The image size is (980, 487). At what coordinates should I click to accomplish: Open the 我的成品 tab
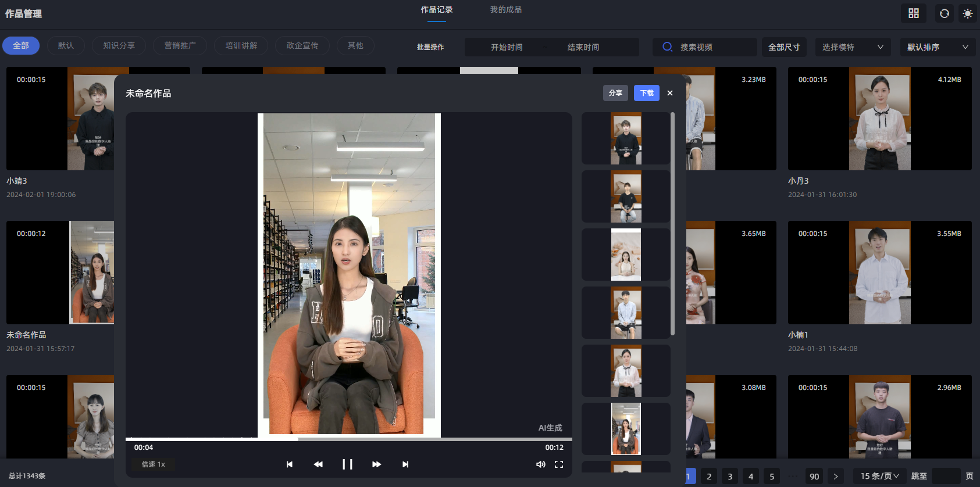pyautogui.click(x=506, y=10)
